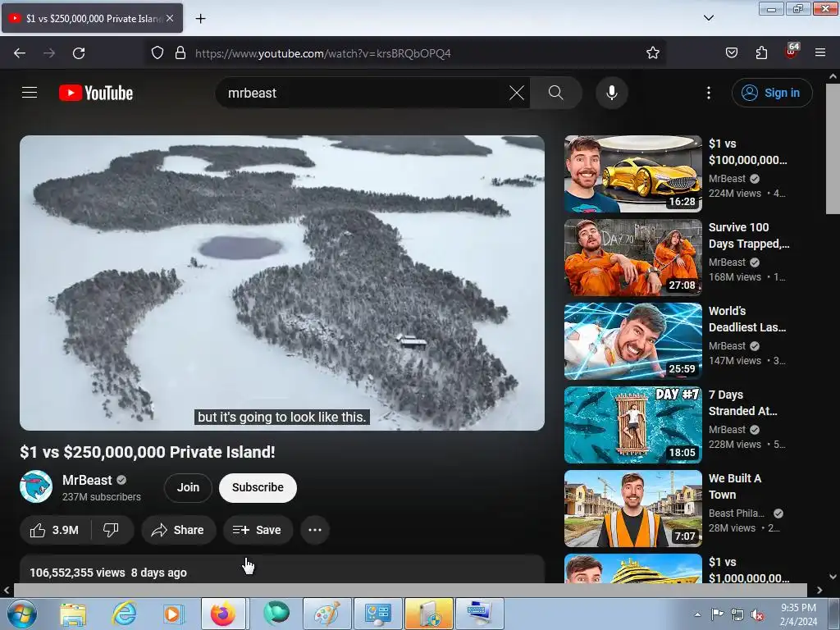Open the Paint taskbar icon

[326, 614]
